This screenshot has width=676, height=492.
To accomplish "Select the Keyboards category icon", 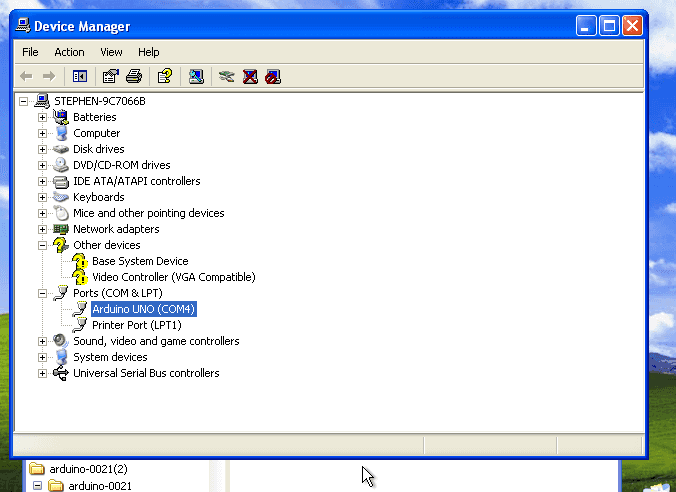I will coord(61,197).
